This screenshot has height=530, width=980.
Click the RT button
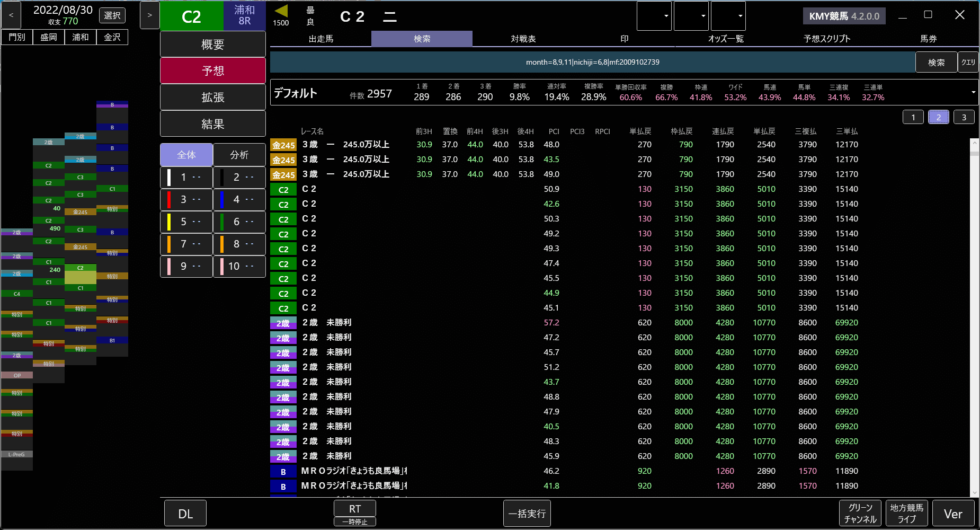pyautogui.click(x=355, y=509)
